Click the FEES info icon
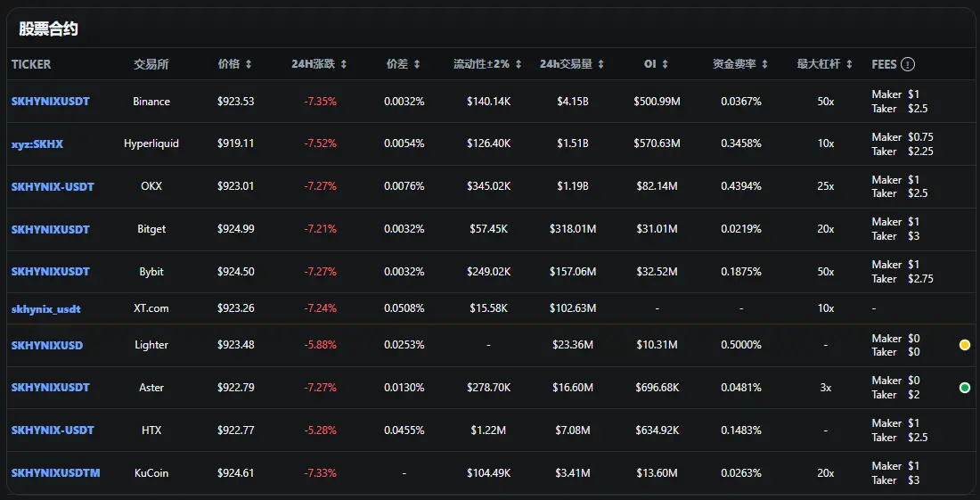 click(908, 64)
